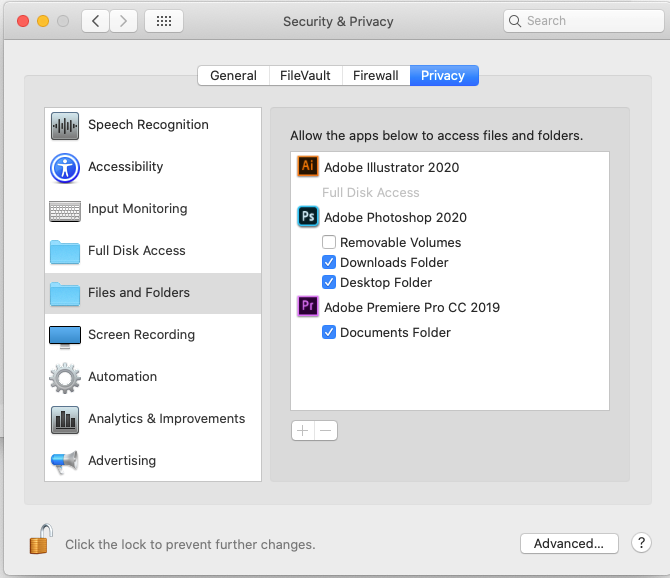Go forward with the right arrow button
Viewport: 670px width, 578px height.
123,21
